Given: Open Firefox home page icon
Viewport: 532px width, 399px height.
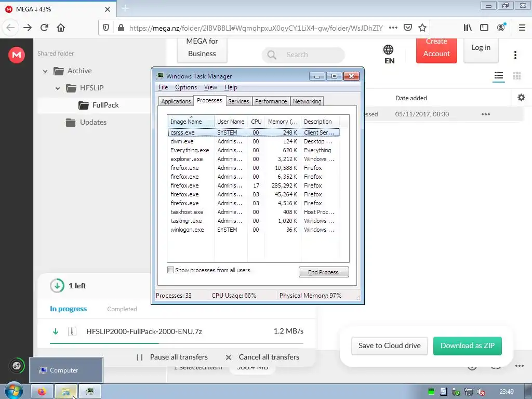Looking at the screenshot, I should point(61,28).
